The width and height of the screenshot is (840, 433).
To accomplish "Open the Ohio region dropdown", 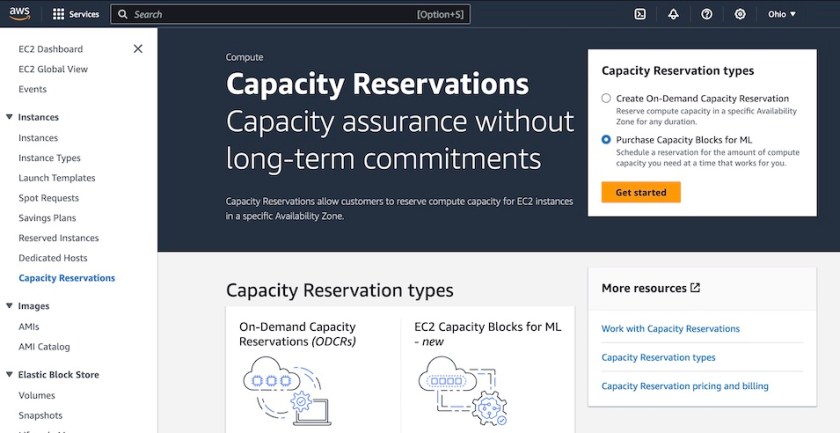I will pos(782,14).
